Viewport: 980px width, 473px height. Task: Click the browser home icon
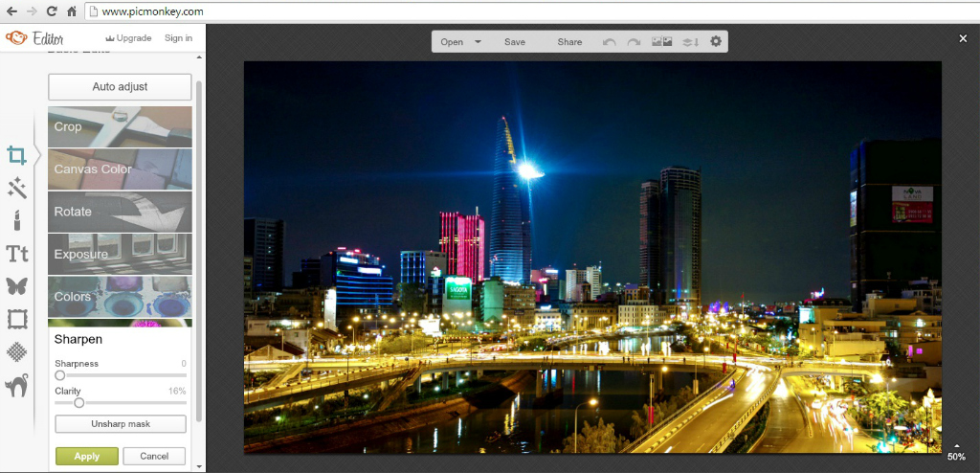point(72,11)
